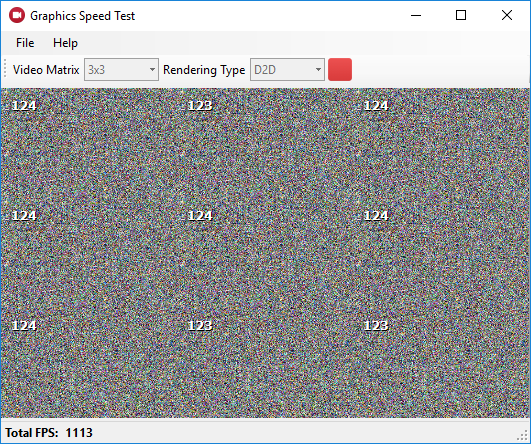Image resolution: width=531 pixels, height=444 pixels.
Task: Click the Graphics Speed Test app icon
Action: (x=17, y=16)
